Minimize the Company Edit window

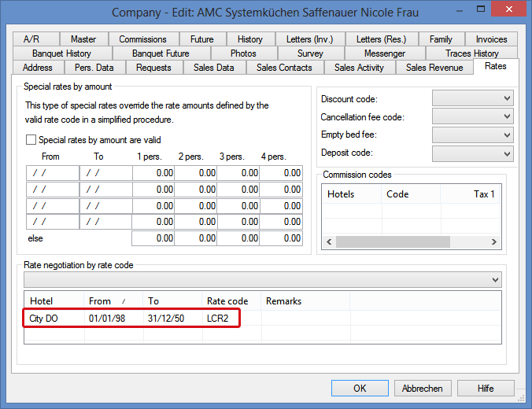coord(460,10)
